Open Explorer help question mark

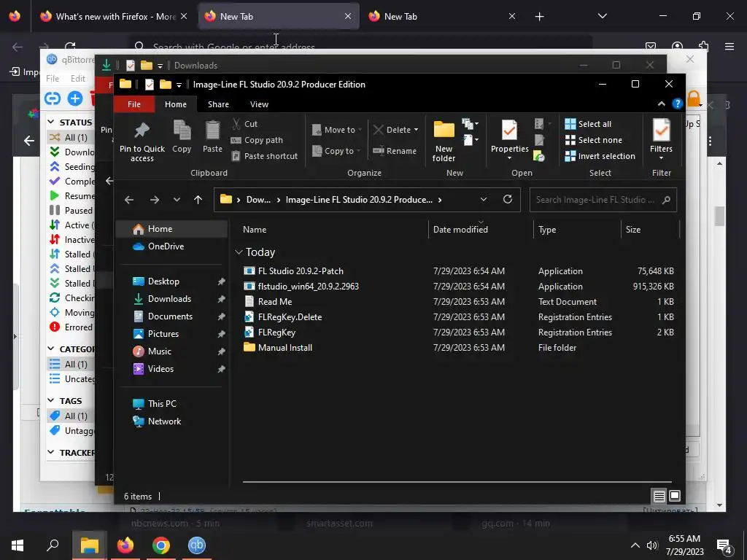pos(678,104)
